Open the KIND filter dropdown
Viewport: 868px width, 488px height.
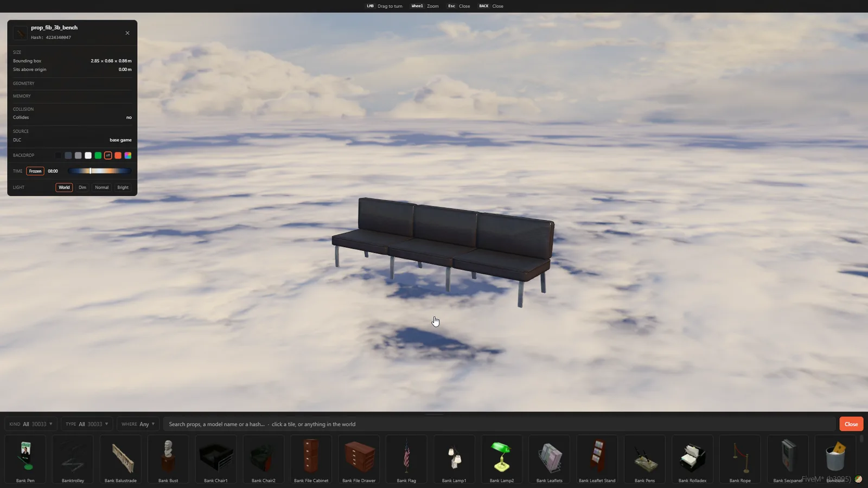point(31,424)
